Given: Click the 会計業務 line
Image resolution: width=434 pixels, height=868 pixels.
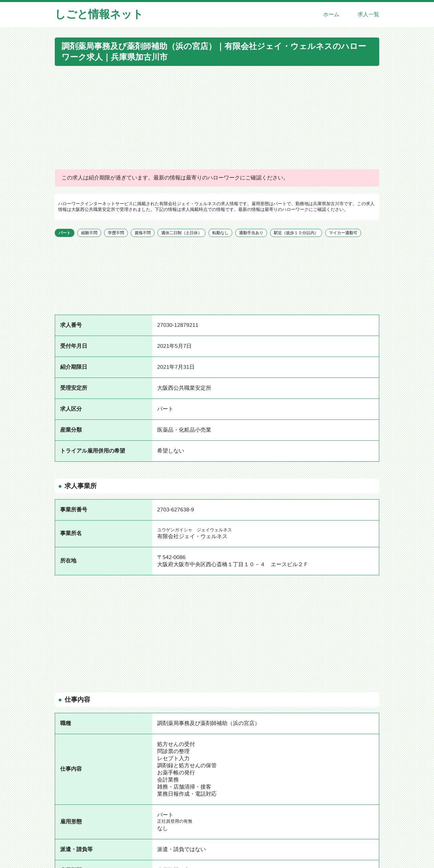Looking at the screenshot, I should click(168, 780).
